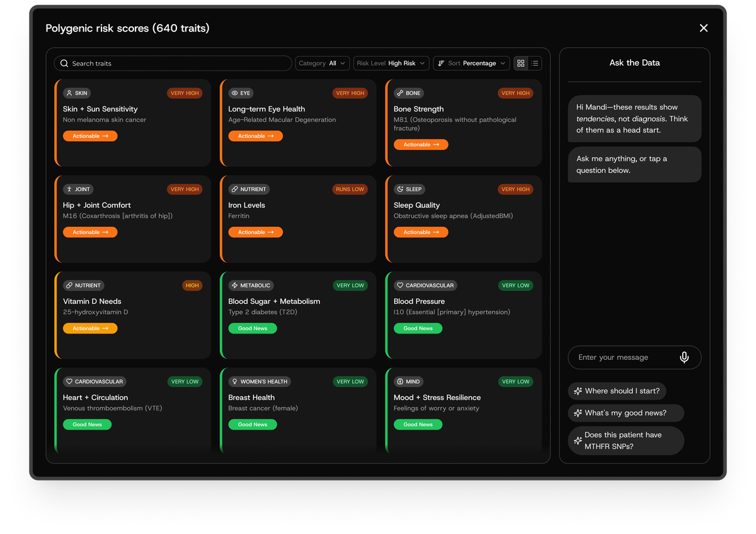Image resolution: width=756 pixels, height=534 pixels.
Task: Open the Risk Level High Risk dropdown
Action: coord(391,63)
